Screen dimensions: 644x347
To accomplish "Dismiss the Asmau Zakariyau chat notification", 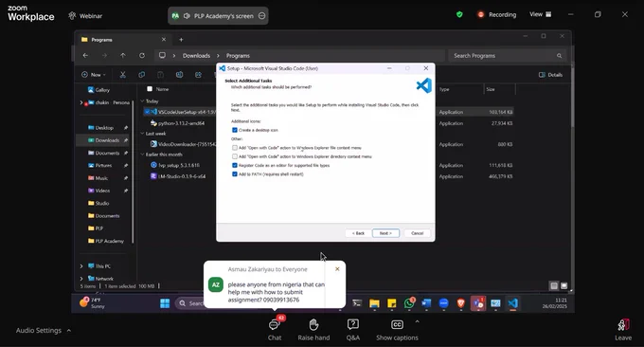I will (x=337, y=269).
